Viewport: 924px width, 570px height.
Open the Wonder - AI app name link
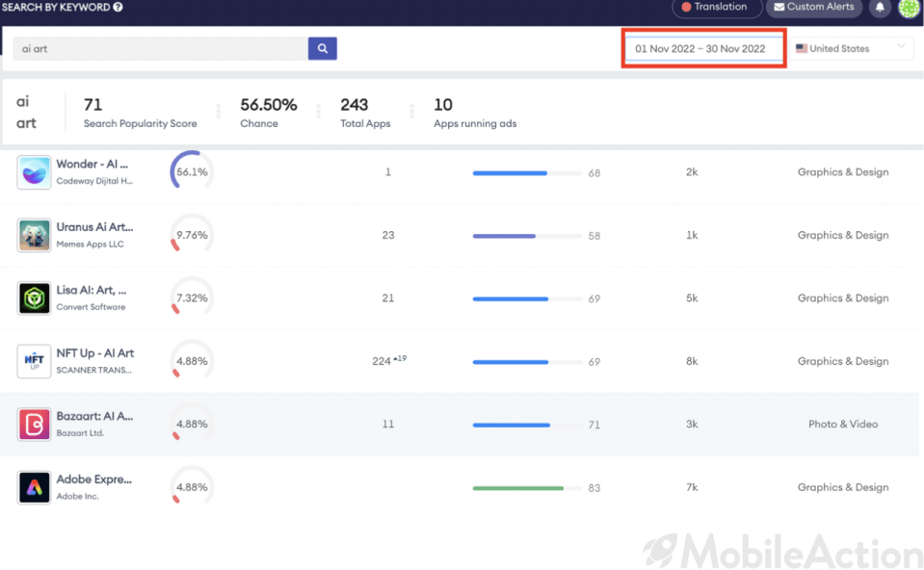[x=92, y=165]
